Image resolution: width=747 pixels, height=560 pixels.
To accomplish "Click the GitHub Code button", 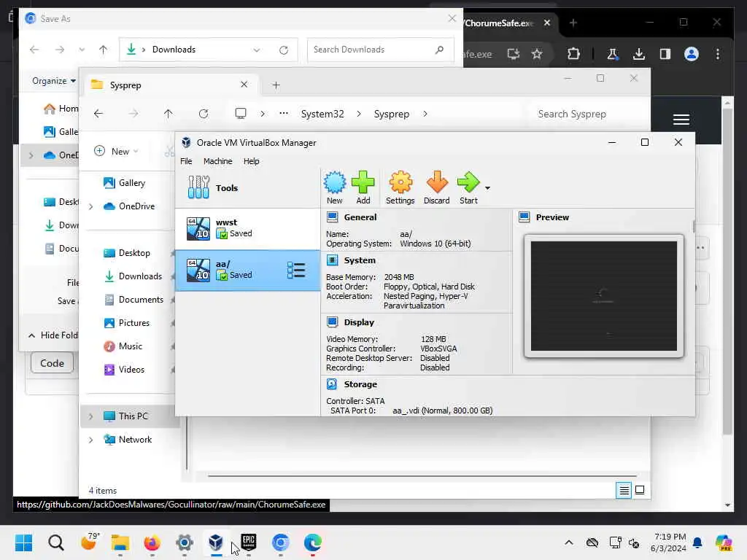I will (52, 363).
